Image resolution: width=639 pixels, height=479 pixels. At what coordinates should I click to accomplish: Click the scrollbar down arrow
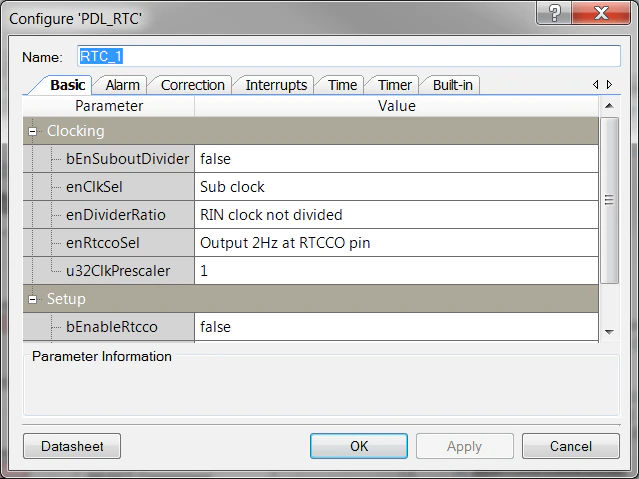[609, 331]
